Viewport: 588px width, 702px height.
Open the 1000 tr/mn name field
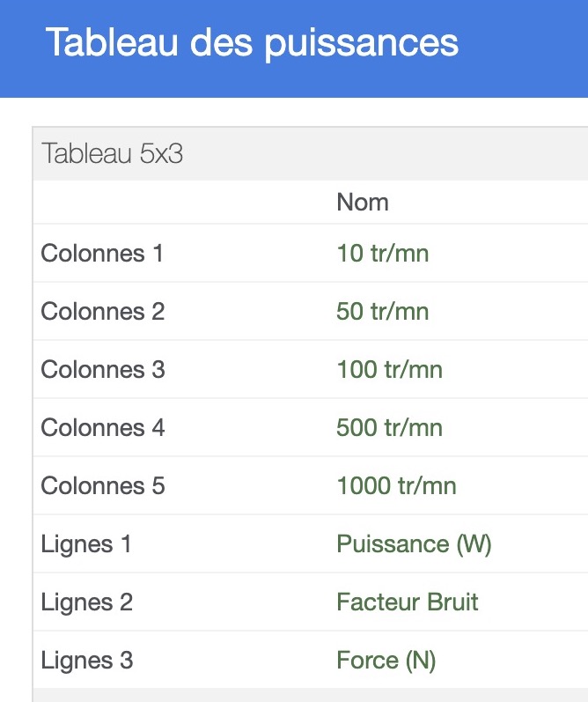396,485
